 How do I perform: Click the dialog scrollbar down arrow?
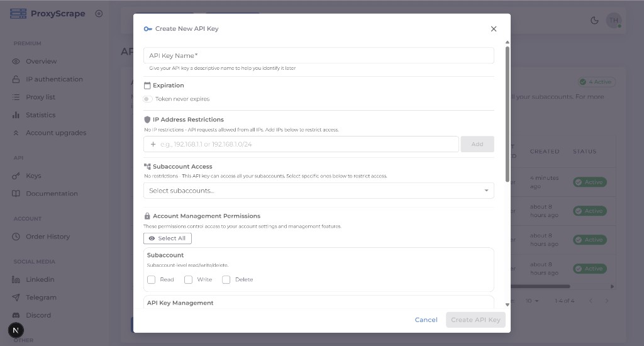point(508,305)
